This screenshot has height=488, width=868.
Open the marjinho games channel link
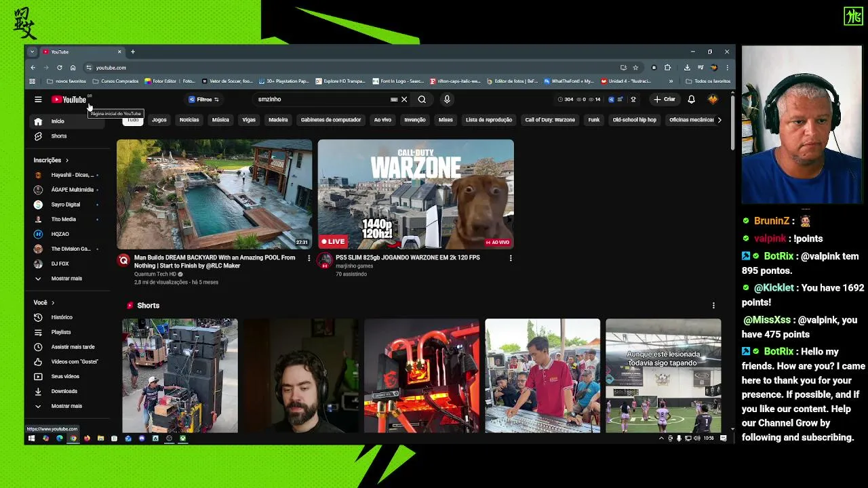pyautogui.click(x=354, y=266)
